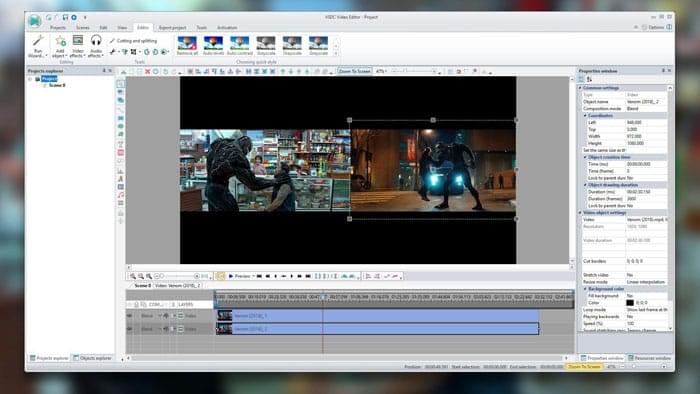Open the Blend mode dropdown on the Venom (2018)_1 track
This screenshot has height=394, width=700.
coord(159,316)
